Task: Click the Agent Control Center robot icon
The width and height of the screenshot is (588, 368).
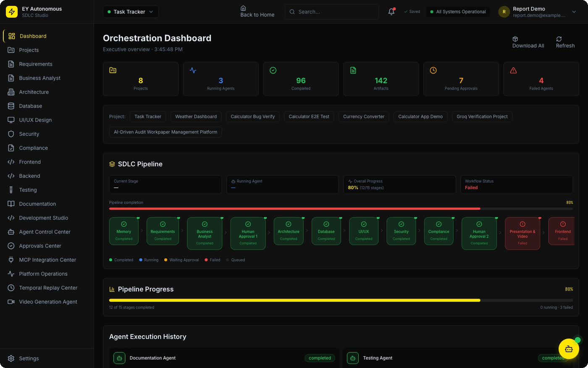Action: [x=11, y=232]
